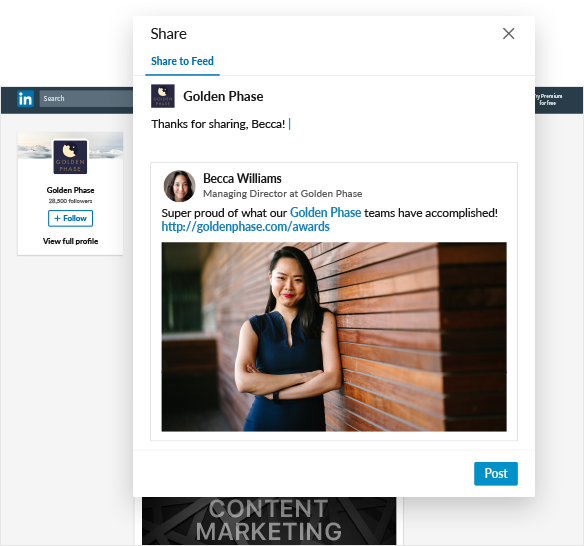Click the Golden Phase logo in the share dialog
This screenshot has height=546, width=584.
[x=163, y=96]
